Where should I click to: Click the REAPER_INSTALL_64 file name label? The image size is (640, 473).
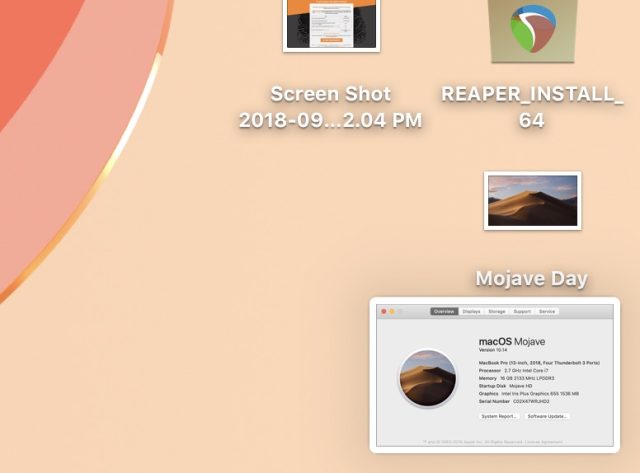point(532,107)
